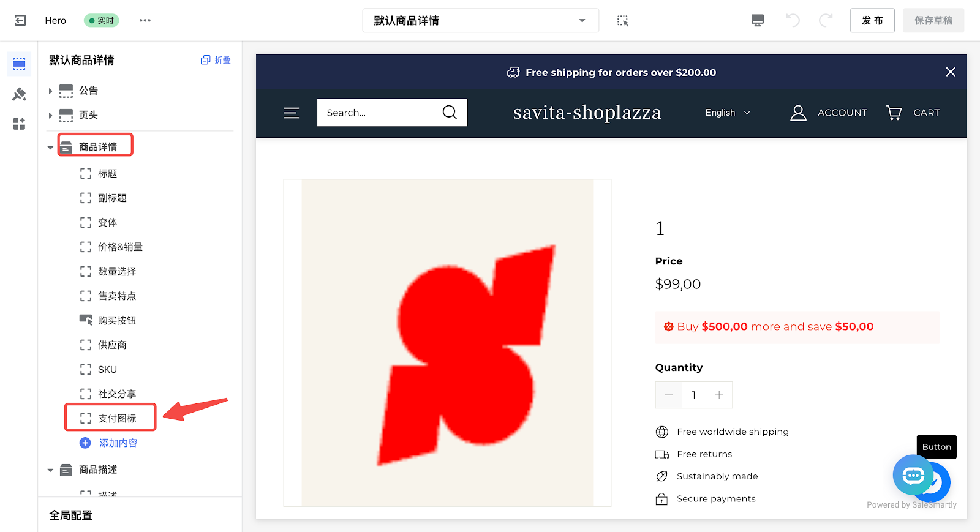Open the live chat bubble icon
The width and height of the screenshot is (980, 532).
tap(913, 474)
